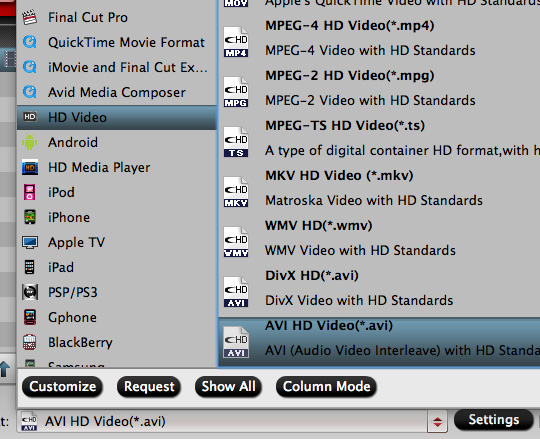540x439 pixels.
Task: Click the Apple TV monitor icon
Action: point(30,242)
